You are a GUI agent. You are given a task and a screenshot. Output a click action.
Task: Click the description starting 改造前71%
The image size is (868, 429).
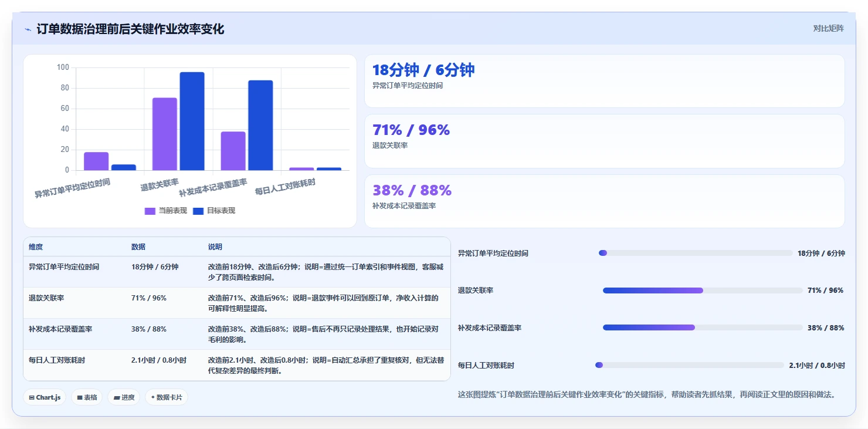click(x=323, y=303)
